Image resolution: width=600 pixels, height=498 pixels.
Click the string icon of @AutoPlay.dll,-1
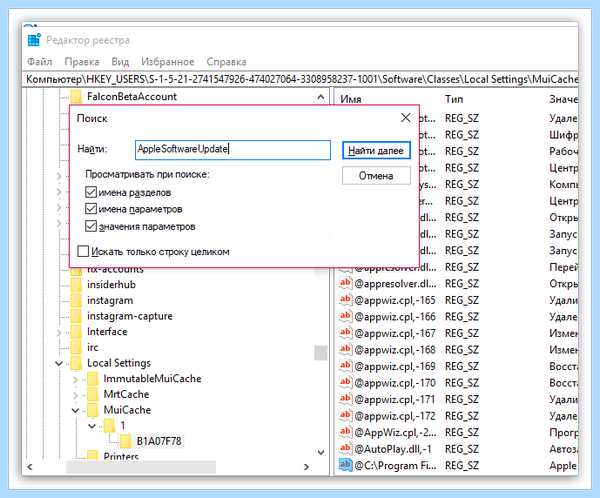pyautogui.click(x=345, y=448)
